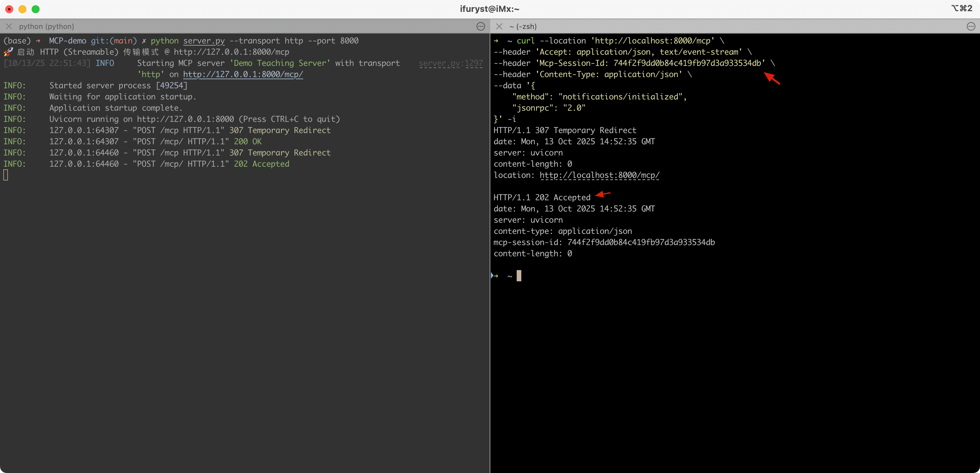Click the green fullscreen window button
The width and height of the screenshot is (980, 473).
(x=35, y=9)
